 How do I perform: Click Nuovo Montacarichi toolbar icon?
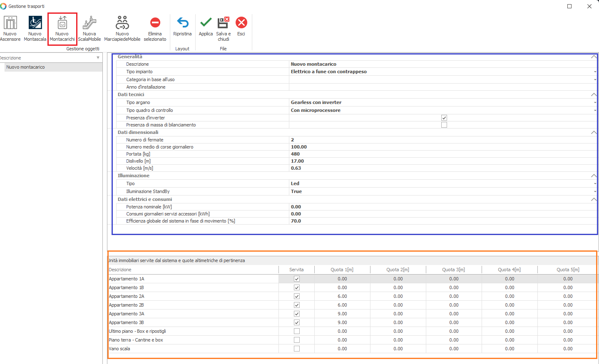click(62, 23)
